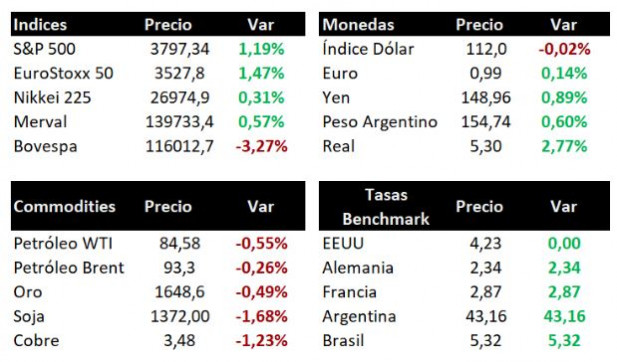The width and height of the screenshot is (617, 362).
Task: Click the Oro price 1648,6
Action: [x=179, y=292]
